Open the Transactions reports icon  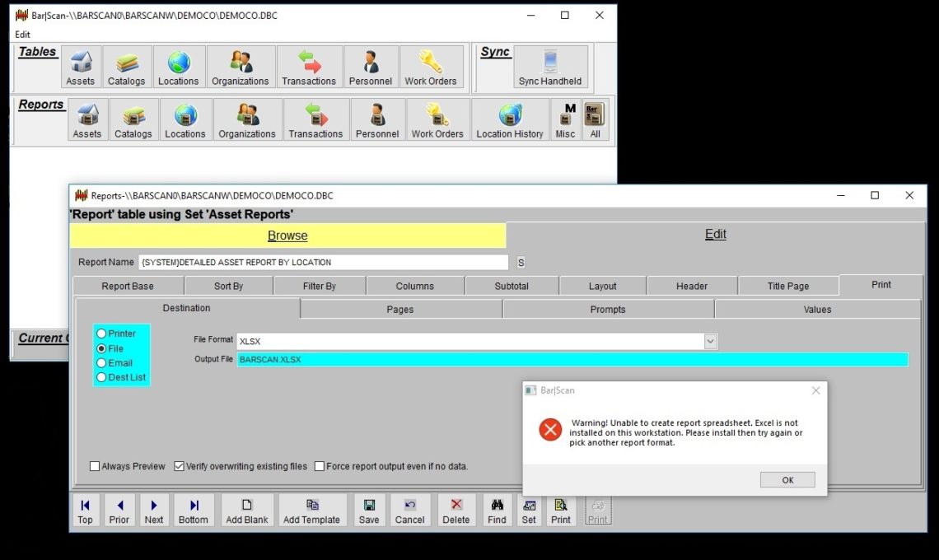[315, 119]
